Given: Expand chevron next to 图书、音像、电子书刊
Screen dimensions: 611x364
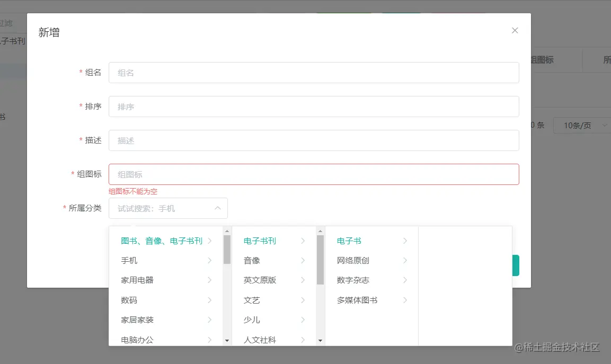Looking at the screenshot, I should 210,241.
